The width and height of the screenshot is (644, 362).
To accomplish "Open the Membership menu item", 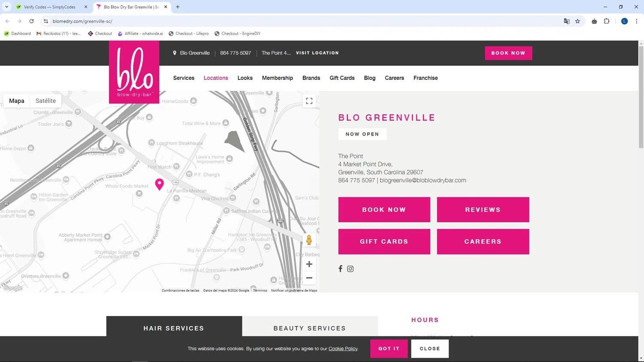I will pyautogui.click(x=277, y=78).
